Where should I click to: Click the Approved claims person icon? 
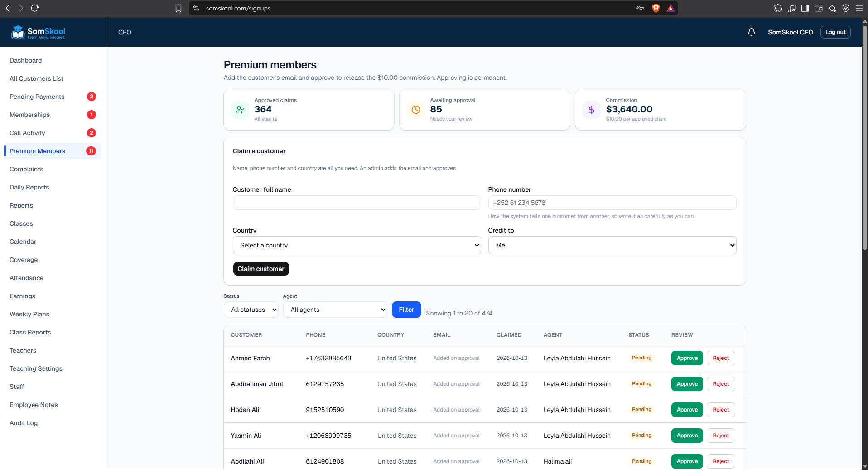tap(240, 110)
